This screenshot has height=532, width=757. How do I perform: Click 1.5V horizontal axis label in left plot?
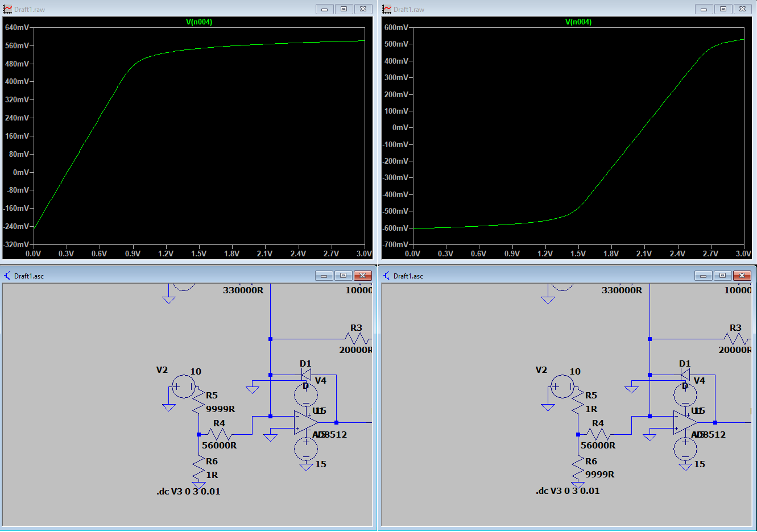point(198,253)
